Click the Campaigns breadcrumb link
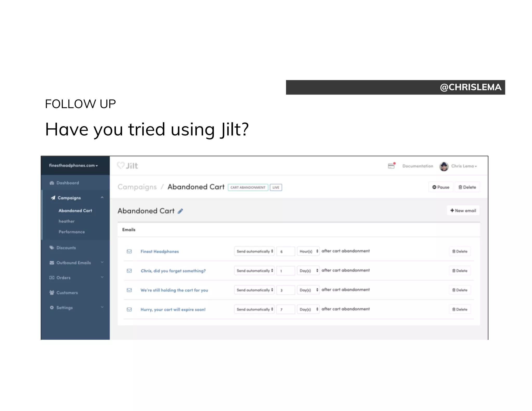Image resolution: width=532 pixels, height=411 pixels. click(x=137, y=187)
